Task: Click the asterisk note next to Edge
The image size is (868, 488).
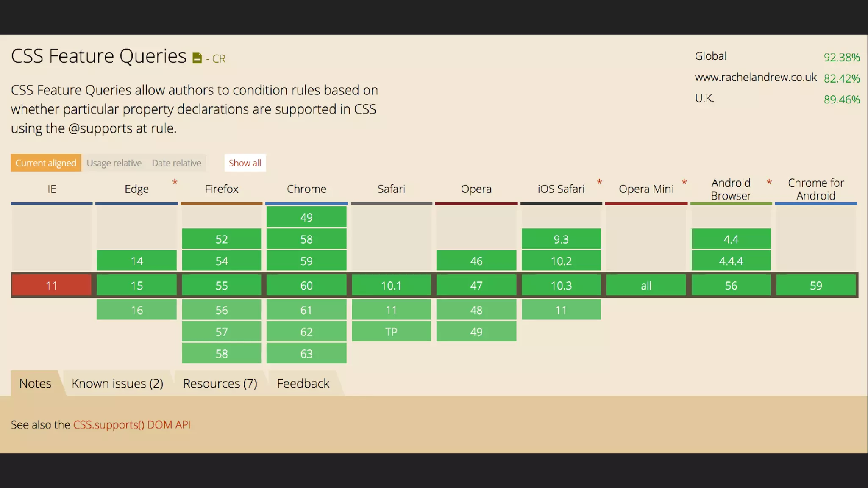Action: (175, 182)
